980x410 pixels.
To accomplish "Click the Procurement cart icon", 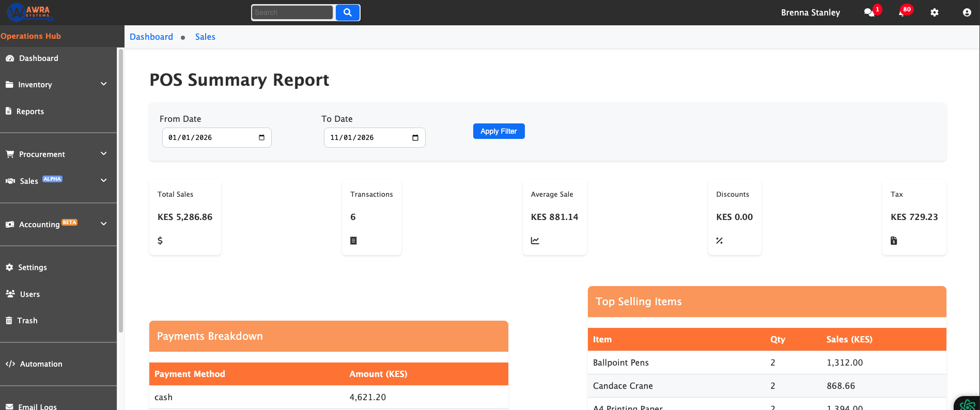I will (x=10, y=154).
